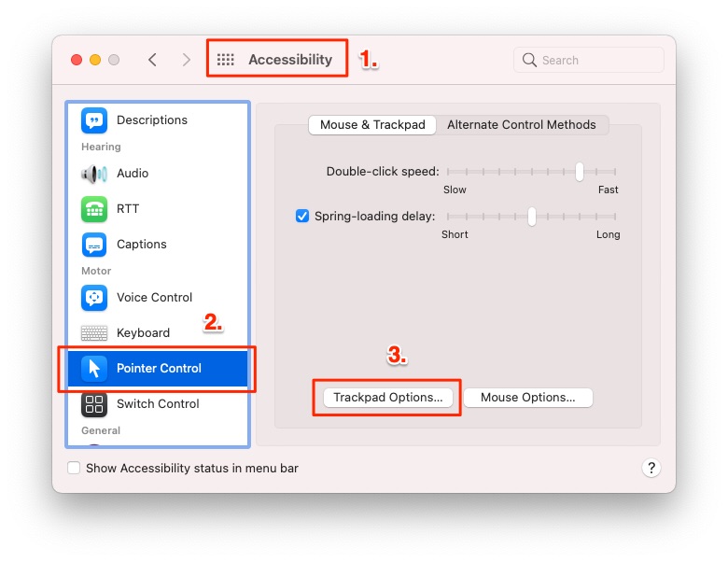
Task: Open the Voice Control icon
Action: (94, 298)
